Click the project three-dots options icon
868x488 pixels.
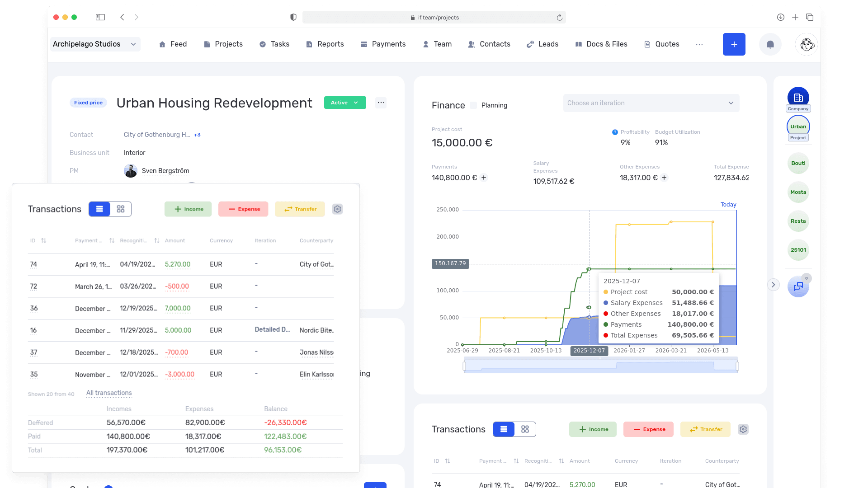[x=381, y=103]
